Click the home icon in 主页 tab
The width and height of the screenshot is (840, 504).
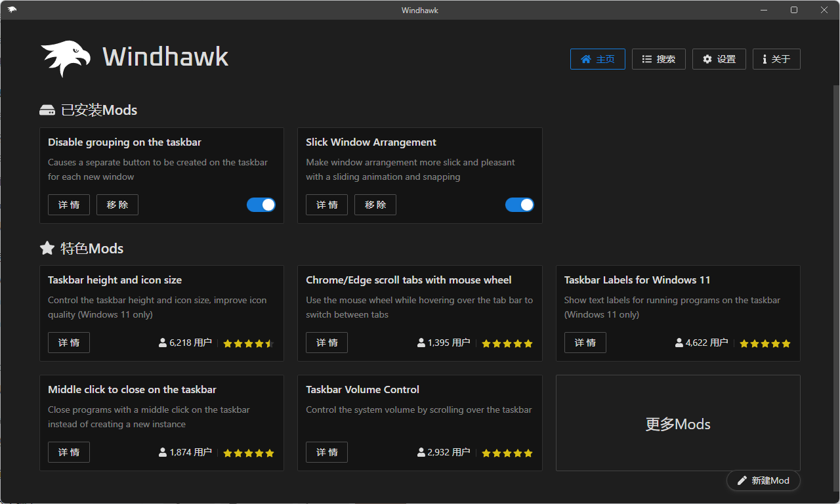[586, 59]
